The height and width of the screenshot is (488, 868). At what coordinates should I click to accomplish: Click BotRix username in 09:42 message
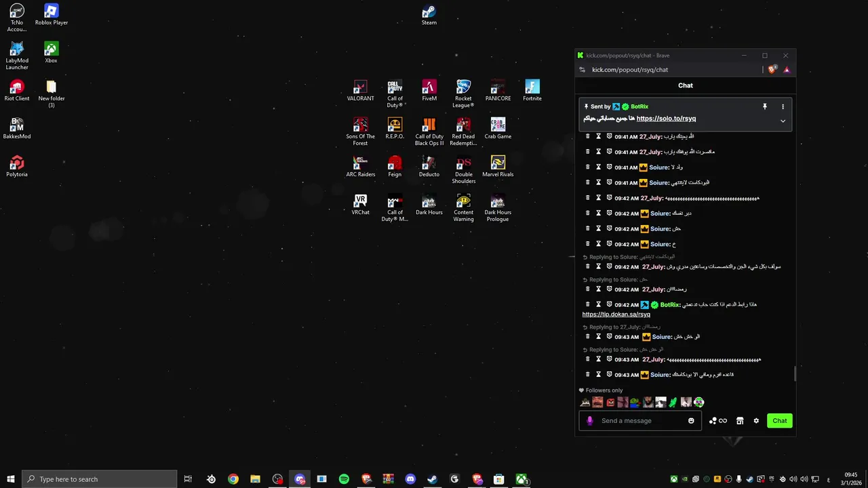669,305
